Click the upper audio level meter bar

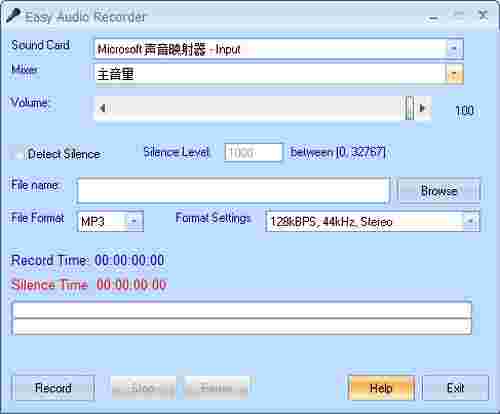[x=242, y=310]
